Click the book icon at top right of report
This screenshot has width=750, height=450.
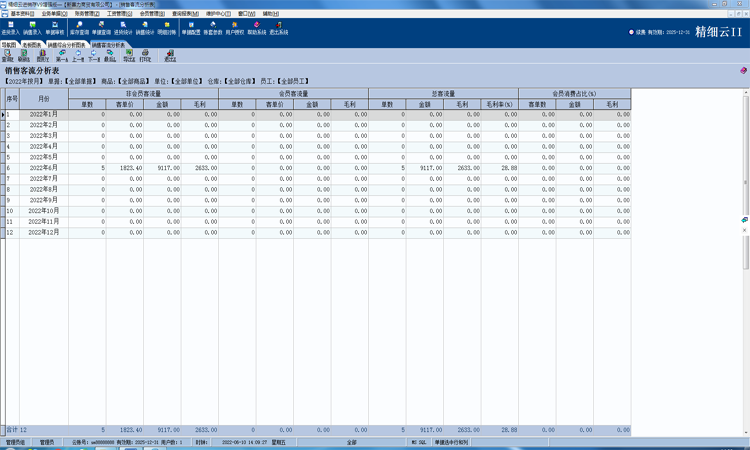point(743,71)
